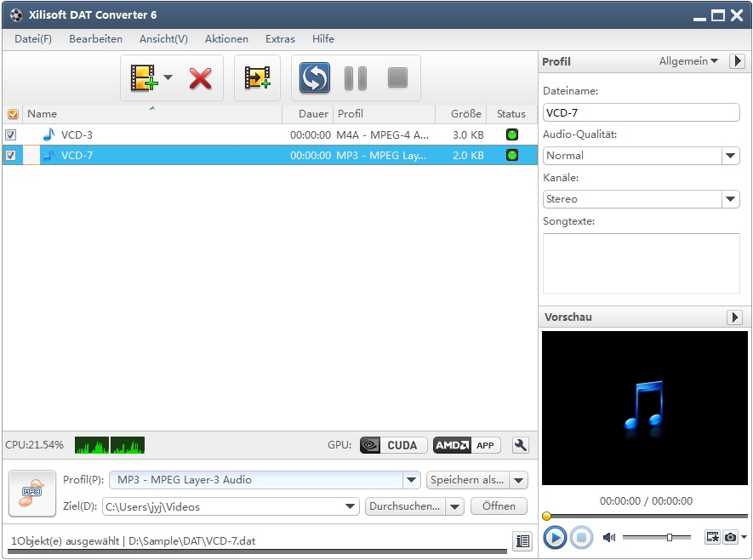Open the Speichern als dropdown arrow
The image size is (753, 560).
[x=519, y=480]
